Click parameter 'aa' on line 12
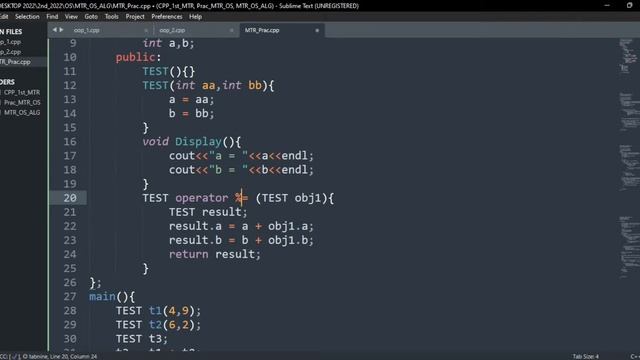Screen dimensions: 640x360 (209, 85)
